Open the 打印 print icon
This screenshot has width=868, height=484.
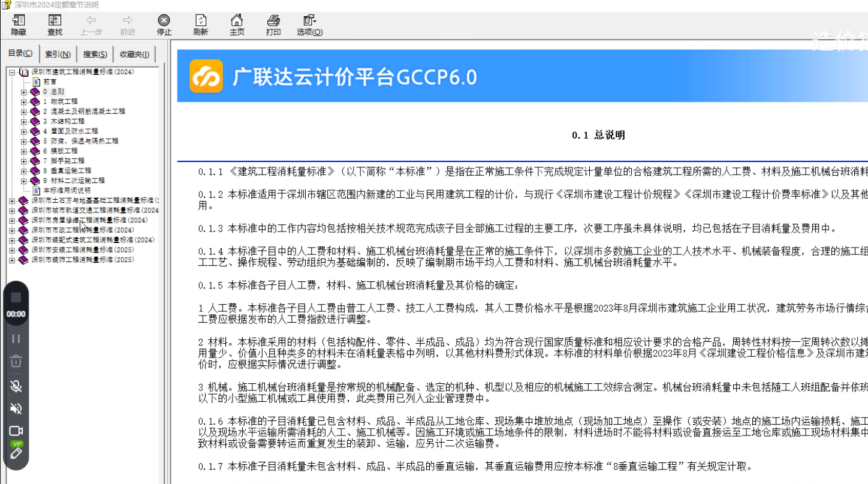273,24
